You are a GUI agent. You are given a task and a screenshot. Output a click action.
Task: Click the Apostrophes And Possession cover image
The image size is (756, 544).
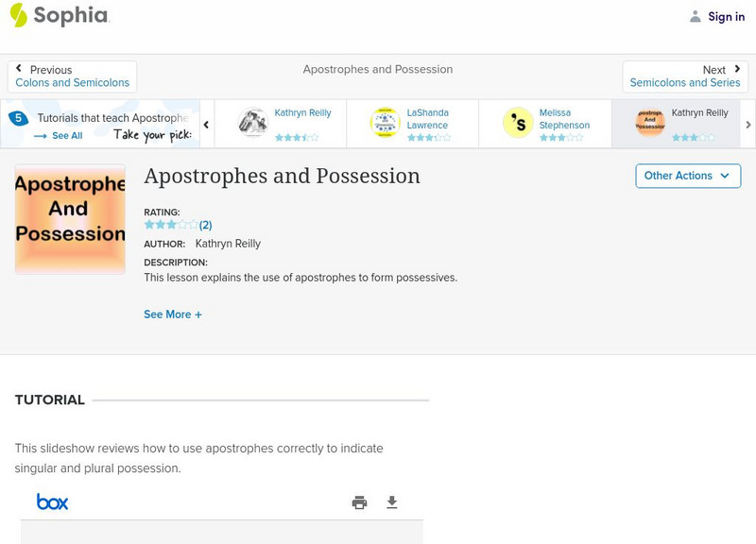click(x=70, y=219)
